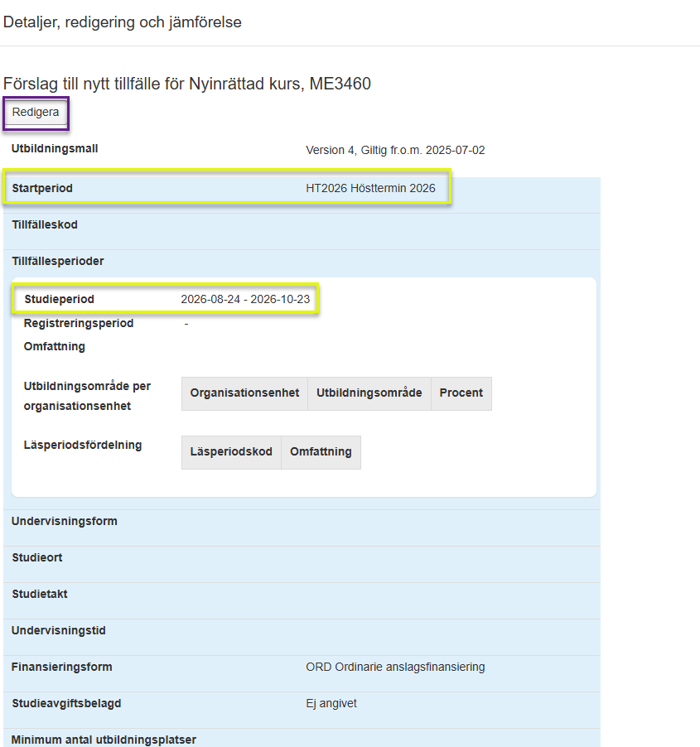Image resolution: width=700 pixels, height=747 pixels.
Task: Click the Redigera button
Action: click(x=36, y=113)
